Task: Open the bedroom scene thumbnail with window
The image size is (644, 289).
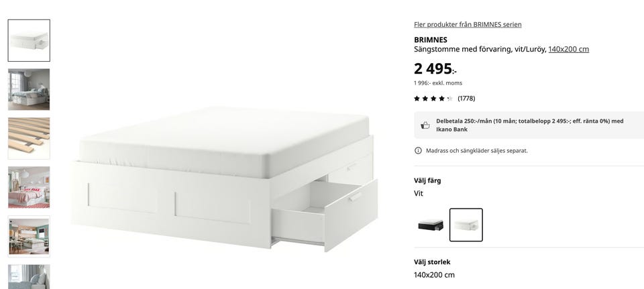Action: click(29, 89)
